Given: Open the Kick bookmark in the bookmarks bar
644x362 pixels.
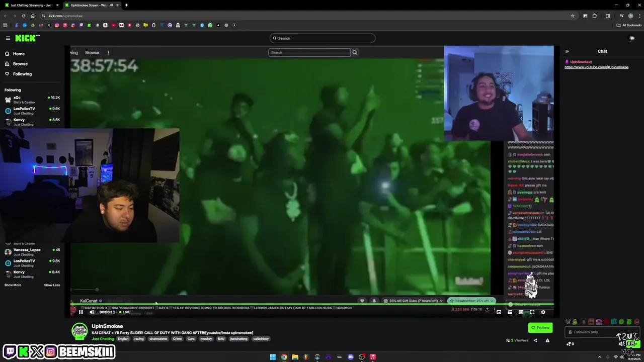Looking at the screenshot, I should coord(89,25).
